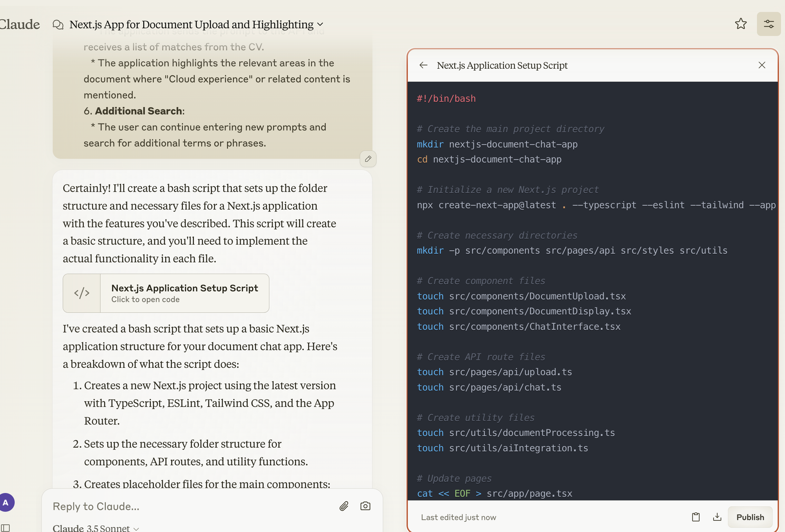Select the code </> icon on the artifact card
Image resolution: width=785 pixels, height=532 pixels.
coord(82,293)
